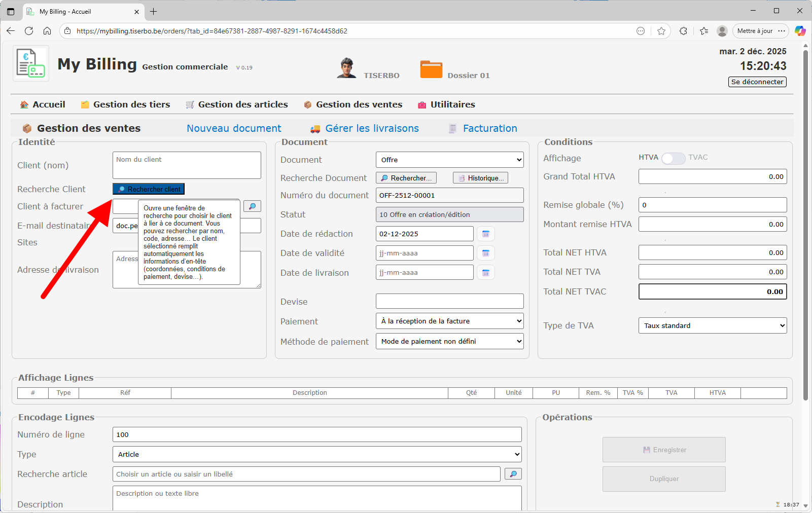Image resolution: width=812 pixels, height=513 pixels.
Task: Open the Gestion des articles menu
Action: point(242,104)
